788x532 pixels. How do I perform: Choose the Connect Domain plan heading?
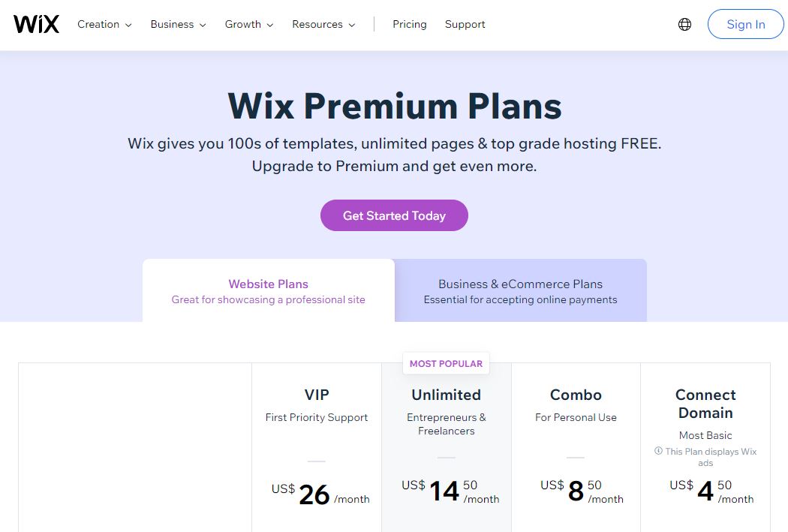[x=705, y=404]
